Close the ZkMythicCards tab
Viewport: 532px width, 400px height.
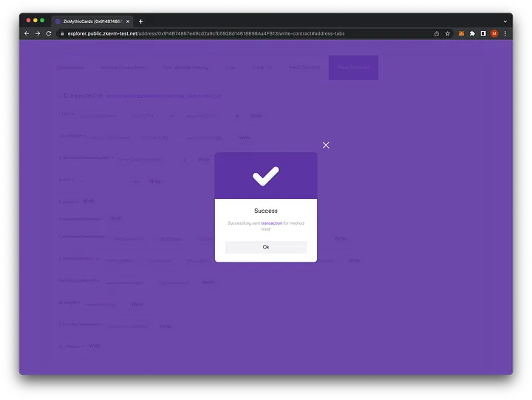click(x=128, y=21)
